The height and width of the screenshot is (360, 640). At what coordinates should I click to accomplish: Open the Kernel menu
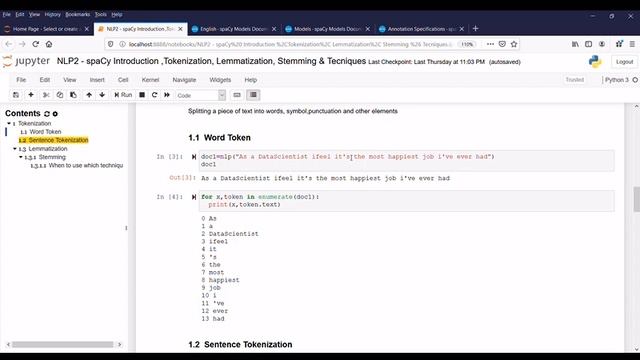(x=150, y=80)
